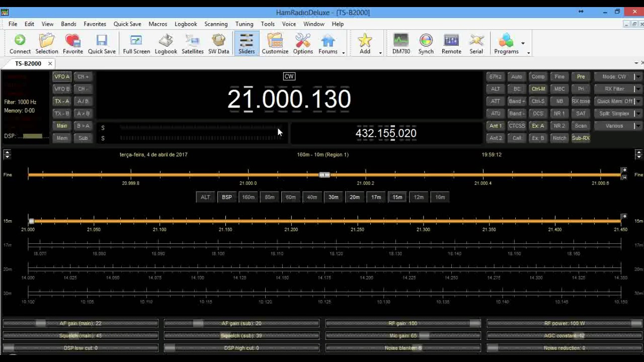Select the 30m band button
644x362 pixels.
pos(333,197)
